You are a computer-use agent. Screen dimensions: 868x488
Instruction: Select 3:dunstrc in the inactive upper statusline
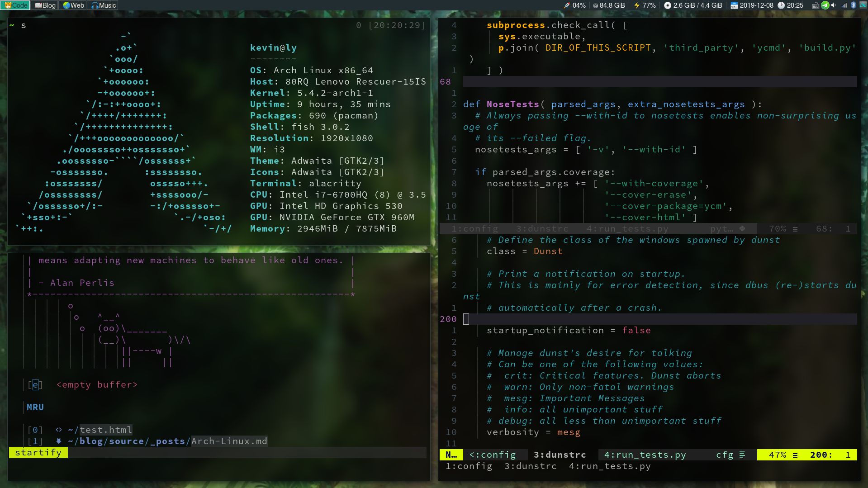click(542, 229)
